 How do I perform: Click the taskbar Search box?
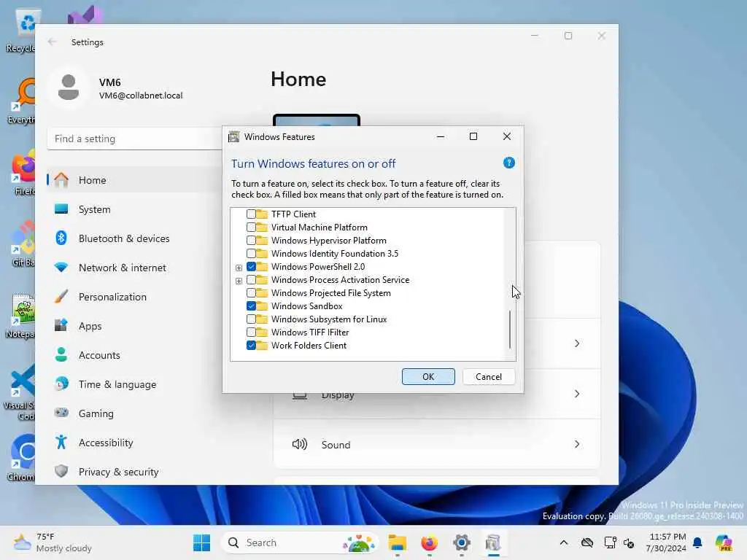click(300, 542)
